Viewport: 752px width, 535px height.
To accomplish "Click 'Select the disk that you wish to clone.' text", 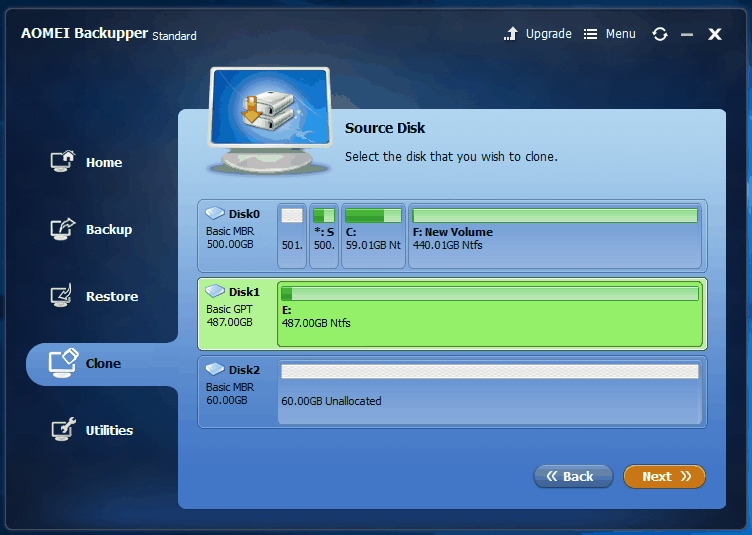I will (x=451, y=157).
